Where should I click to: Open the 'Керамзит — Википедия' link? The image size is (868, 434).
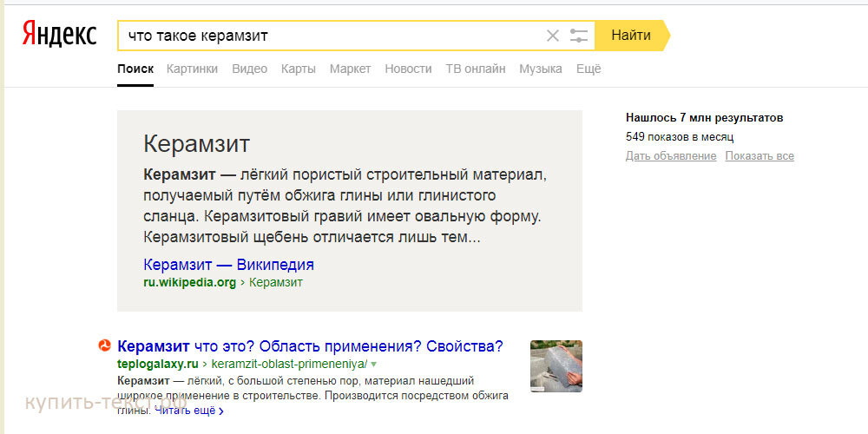point(228,265)
